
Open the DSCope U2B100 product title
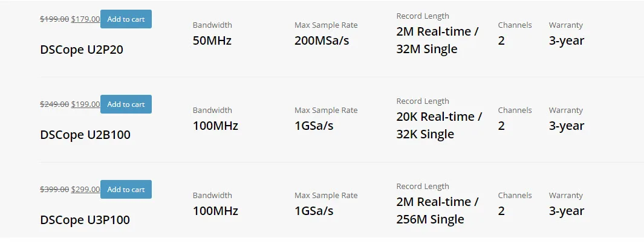pyautogui.click(x=85, y=135)
